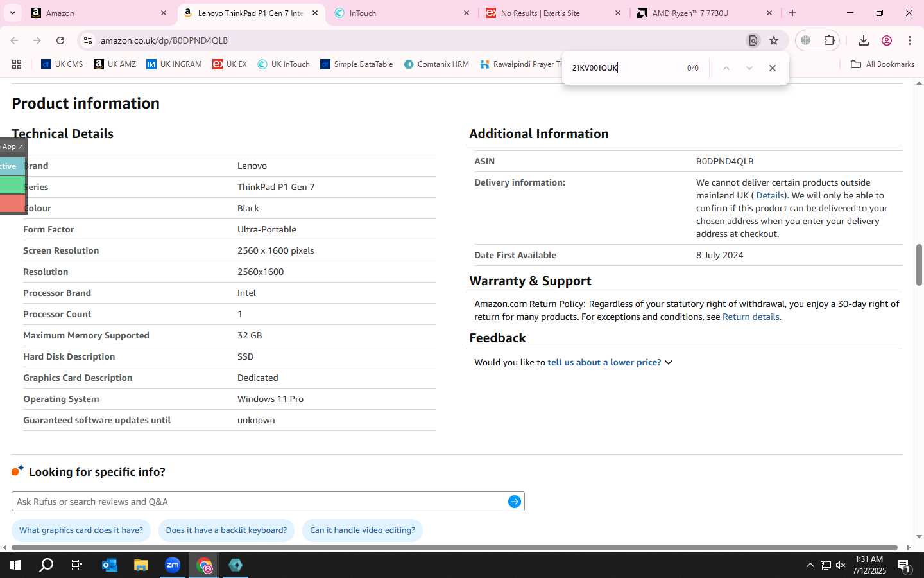This screenshot has width=924, height=578.
Task: Ask 'Does it have a backlit keyboard?'
Action: [x=227, y=530]
